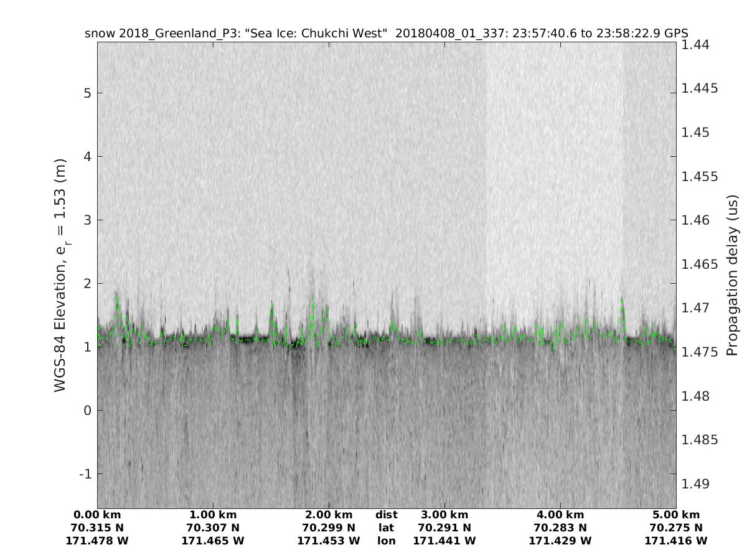This screenshot has height=560, width=747.
Task: Click the Propagation delay (us) axis label
Action: tap(732, 275)
